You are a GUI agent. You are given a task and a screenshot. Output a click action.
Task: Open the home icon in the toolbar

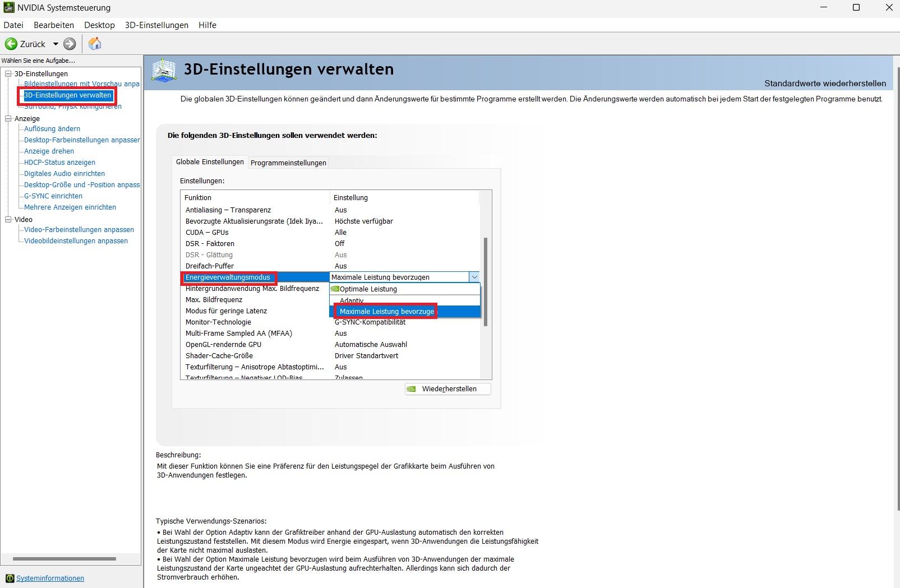point(95,44)
